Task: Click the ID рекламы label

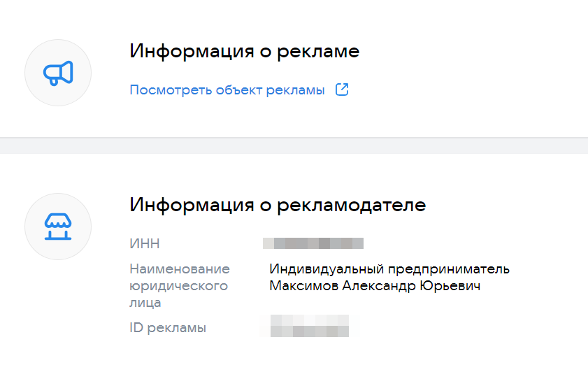Action: click(x=168, y=328)
